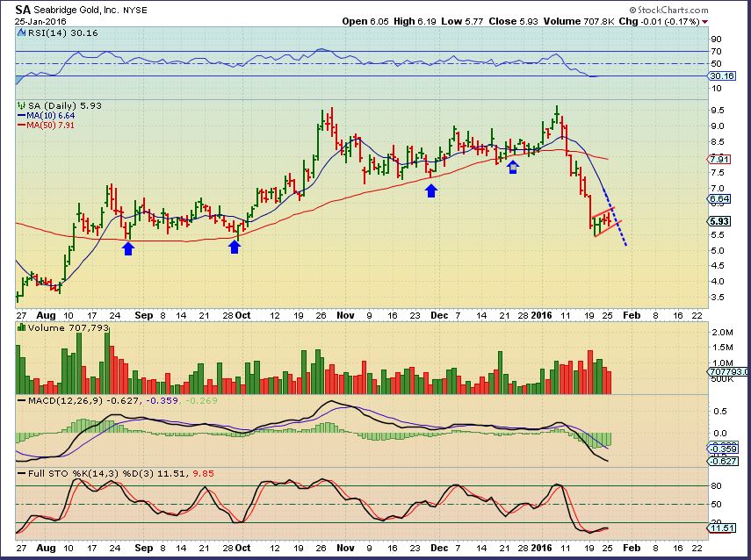Click the 9.5 price axis label

coord(718,110)
